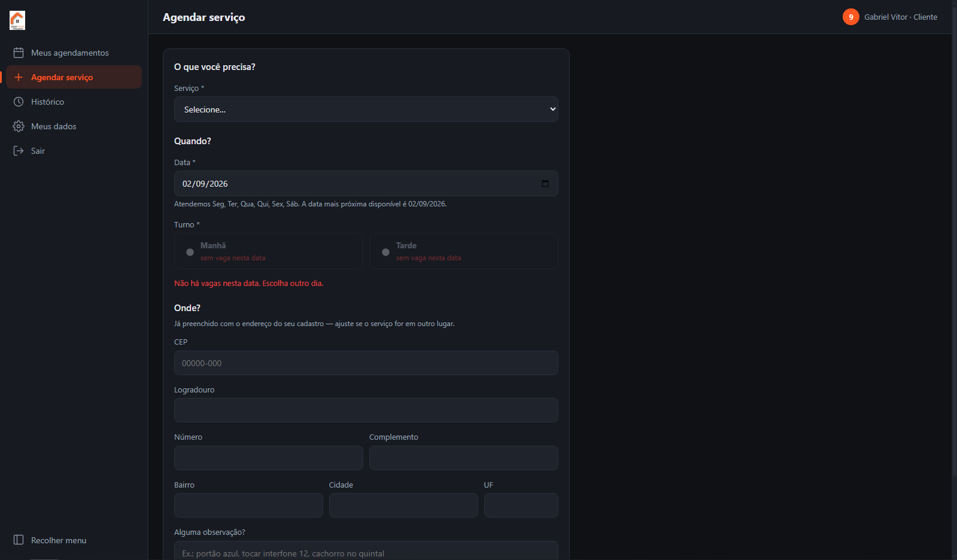Image resolution: width=957 pixels, height=560 pixels.
Task: Click the CEP input field
Action: (x=366, y=363)
